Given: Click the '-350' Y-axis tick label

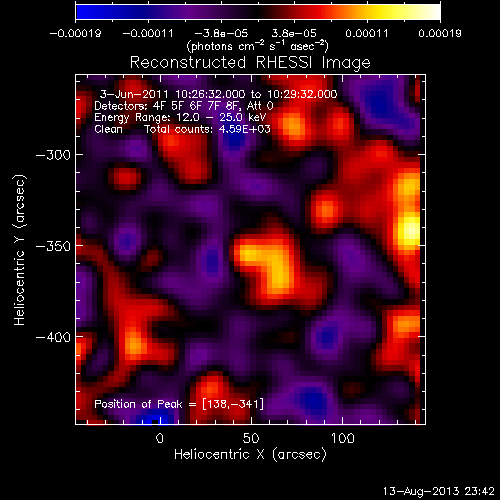Looking at the screenshot, I should click(53, 246).
